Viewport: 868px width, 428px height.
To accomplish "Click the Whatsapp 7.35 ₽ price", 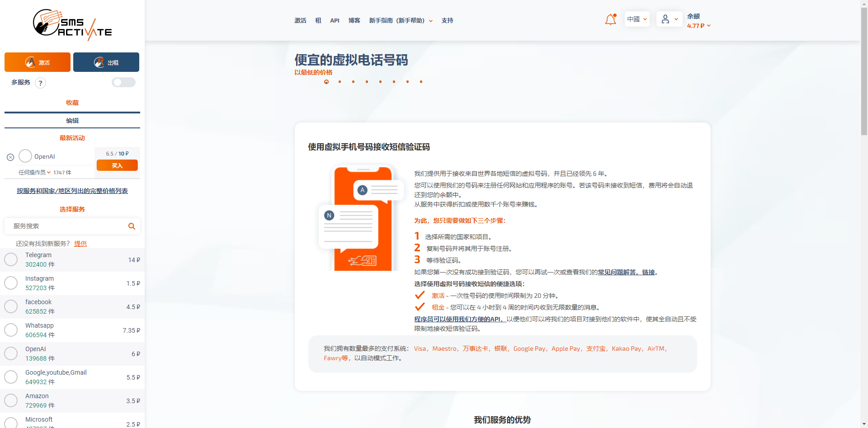I will pos(132,330).
